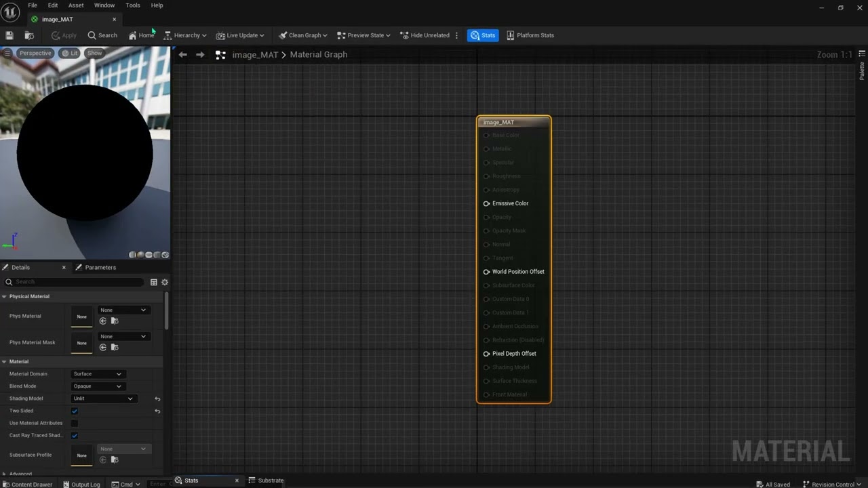Click the image_MAT breadcrumb link
This screenshot has width=868, height=488.
(255, 55)
